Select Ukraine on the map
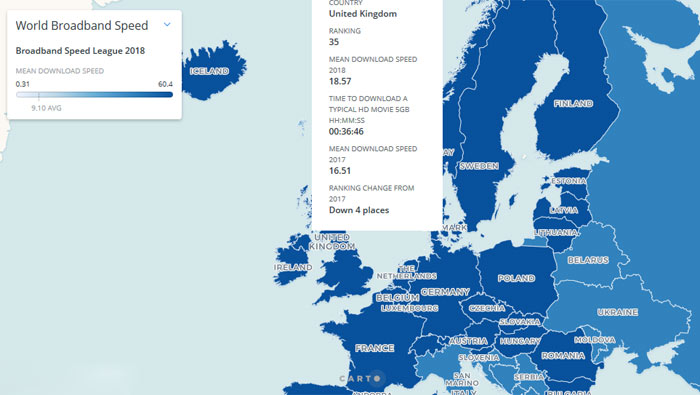Viewport: 700px width, 395px height. tap(618, 312)
